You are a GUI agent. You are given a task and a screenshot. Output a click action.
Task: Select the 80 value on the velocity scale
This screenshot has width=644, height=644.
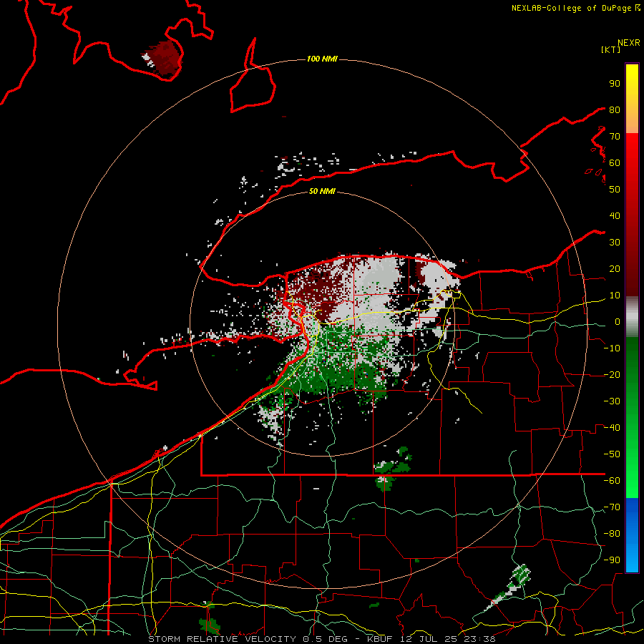click(615, 109)
